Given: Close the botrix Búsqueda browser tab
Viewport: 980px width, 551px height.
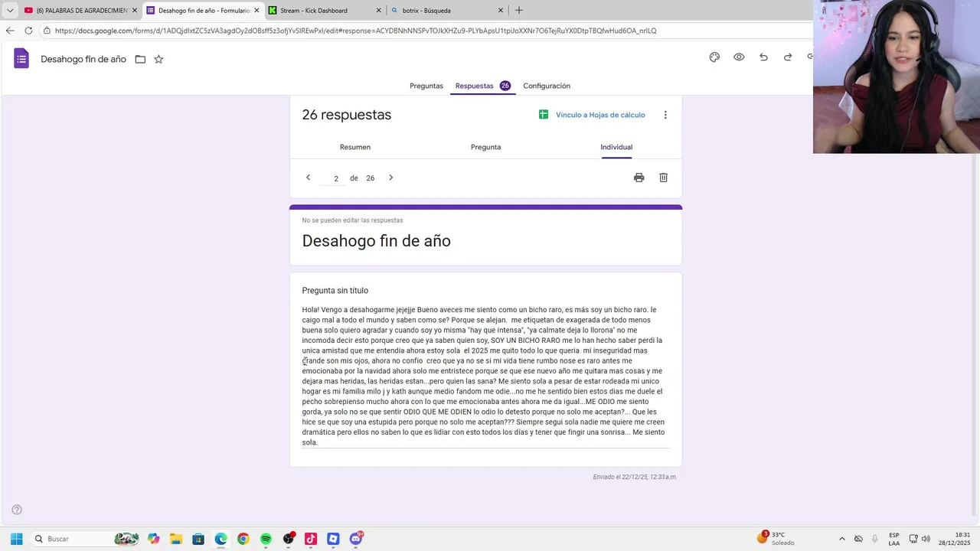Looking at the screenshot, I should 501,11.
